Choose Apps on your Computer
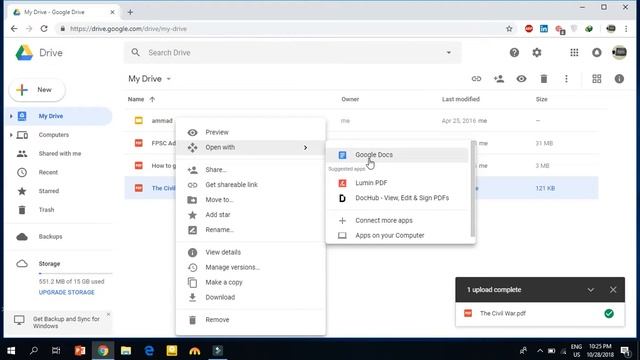 [x=398, y=236]
